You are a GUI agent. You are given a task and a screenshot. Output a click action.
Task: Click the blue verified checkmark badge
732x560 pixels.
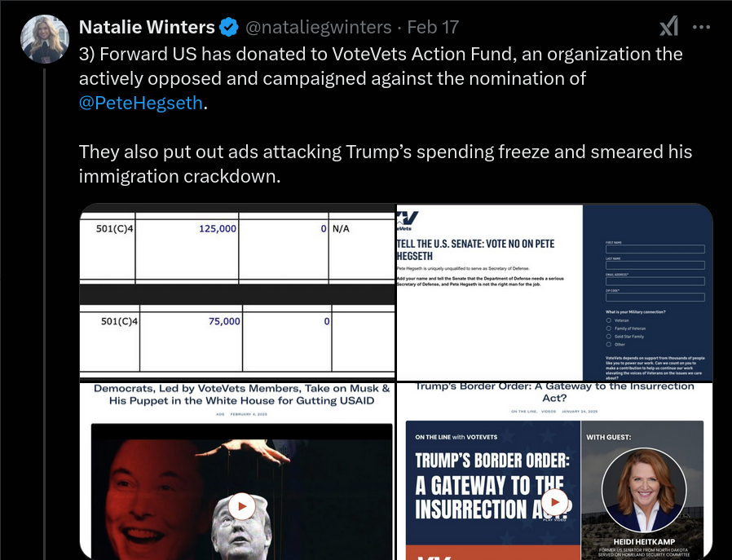229,27
